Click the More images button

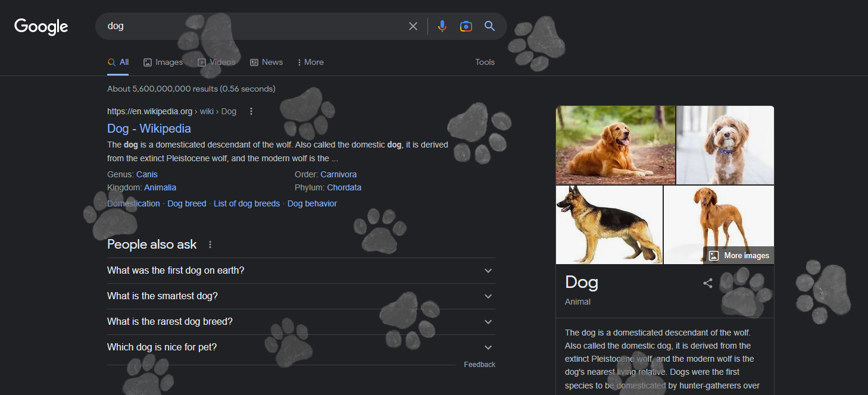pyautogui.click(x=739, y=256)
